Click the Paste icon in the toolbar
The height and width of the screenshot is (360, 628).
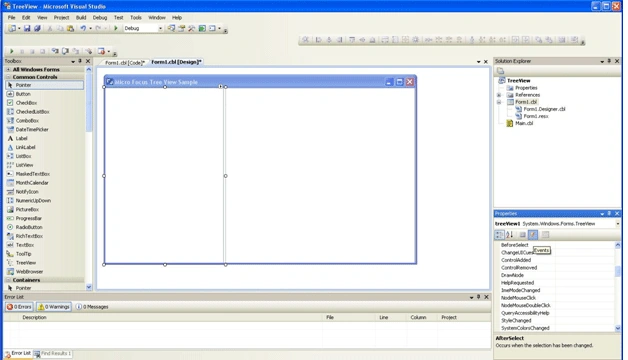click(70, 28)
